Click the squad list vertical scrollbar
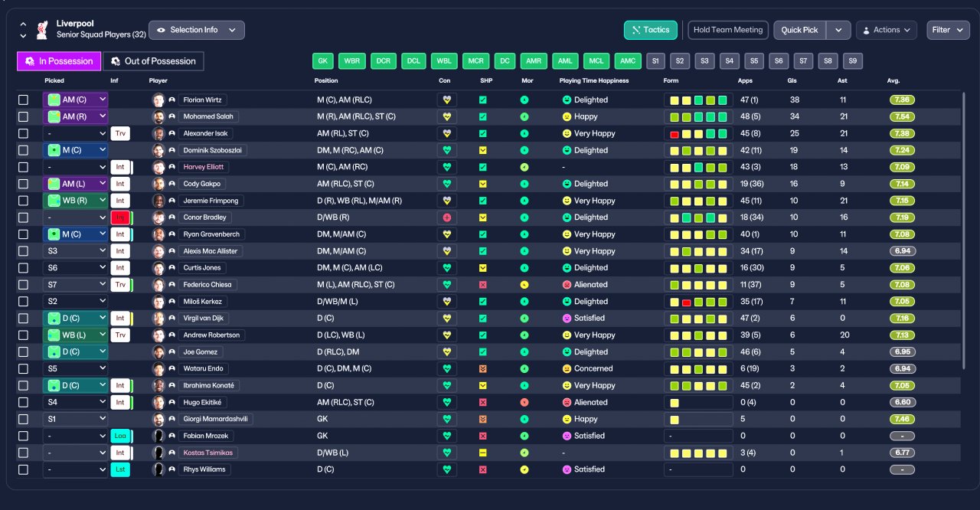Viewport: 980px width, 510px height. pyautogui.click(x=964, y=230)
